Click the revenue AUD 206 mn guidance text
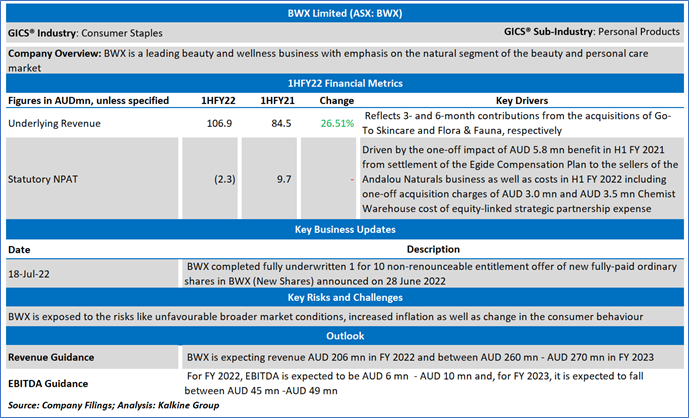The width and height of the screenshot is (689, 418). tap(420, 357)
